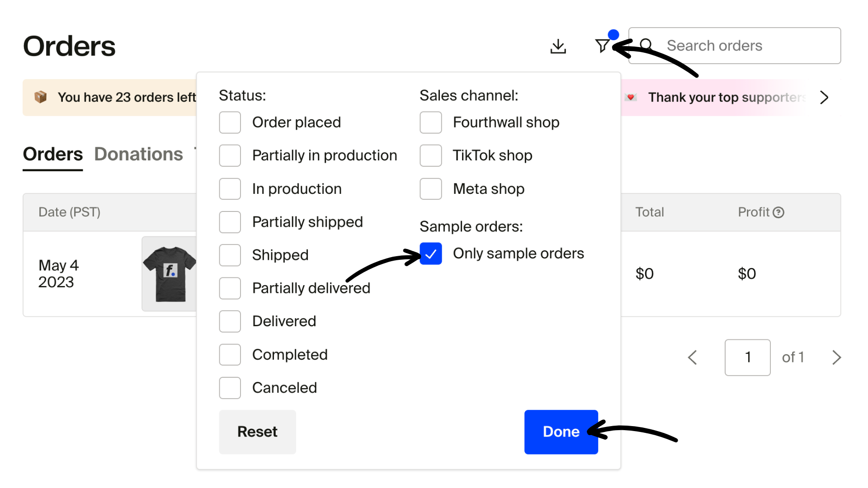This screenshot has width=868, height=488.
Task: Uncheck Only sample orders
Action: (431, 253)
